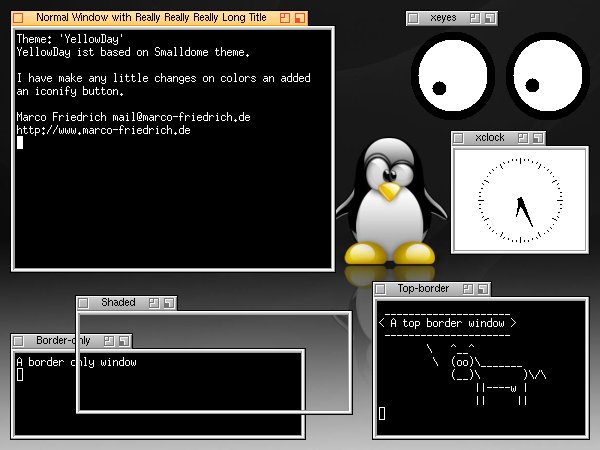Viewport: 600px width, 450px height.
Task: Click the 'Border-only' title text
Action: point(63,340)
